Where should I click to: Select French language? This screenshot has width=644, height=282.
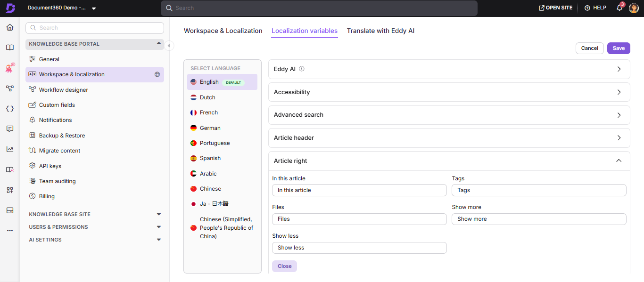click(222, 113)
